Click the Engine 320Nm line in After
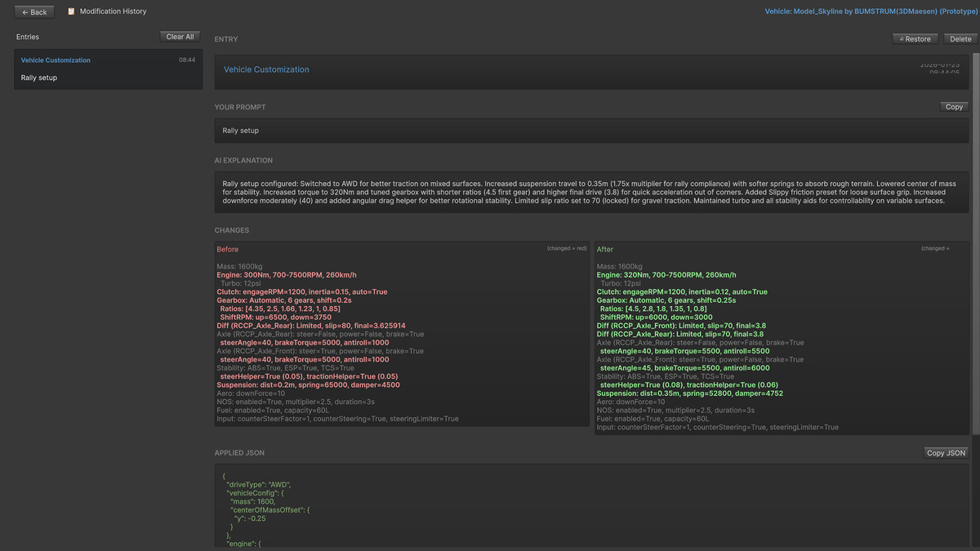The height and width of the screenshot is (551, 980). [x=666, y=275]
